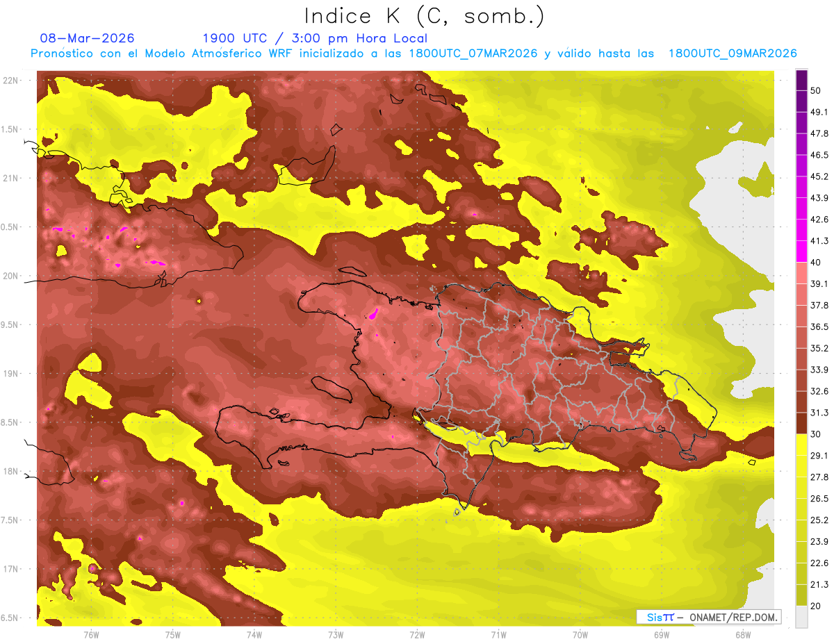Image resolution: width=834 pixels, height=644 pixels.
Task: Click the latitude label "17N"
Action: coord(12,570)
